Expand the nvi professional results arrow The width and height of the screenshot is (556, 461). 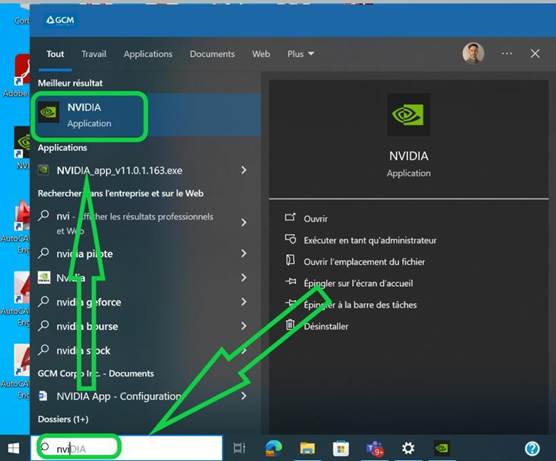(x=244, y=222)
